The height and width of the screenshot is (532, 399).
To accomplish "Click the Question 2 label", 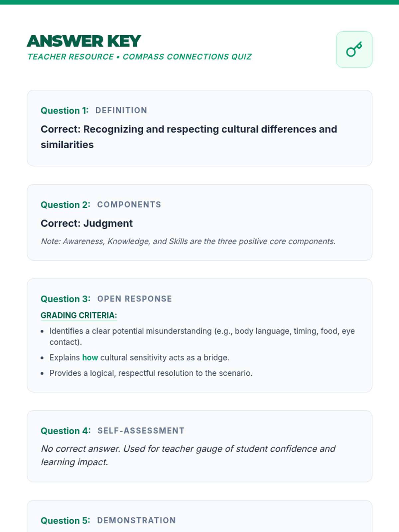I will [x=66, y=204].
